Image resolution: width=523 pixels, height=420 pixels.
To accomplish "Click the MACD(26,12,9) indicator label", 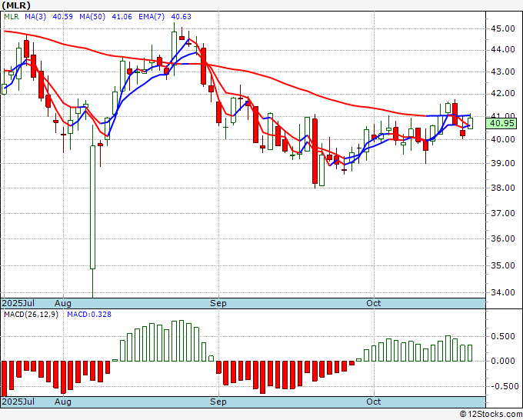I will click(x=31, y=315).
